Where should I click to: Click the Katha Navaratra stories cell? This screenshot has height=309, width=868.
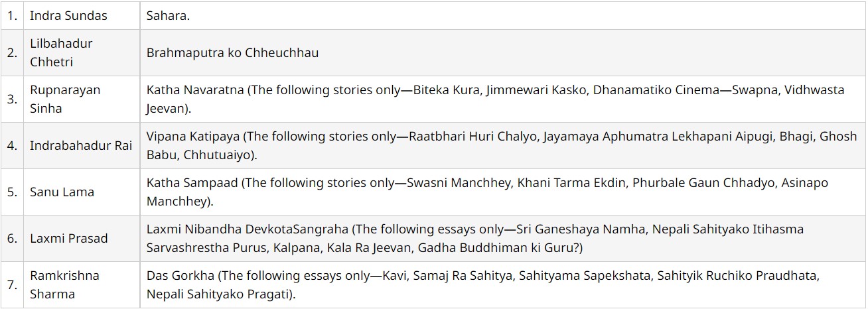point(495,99)
